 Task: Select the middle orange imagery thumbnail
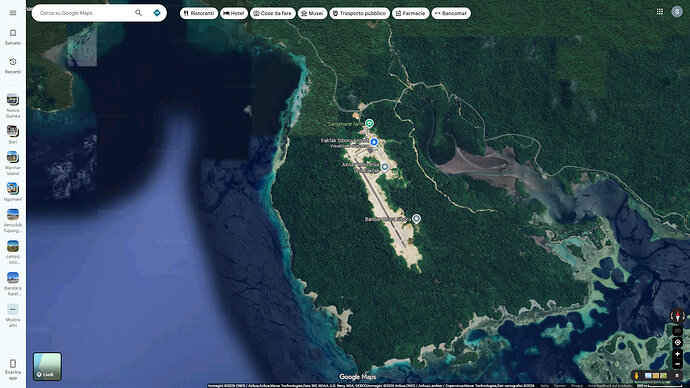656,376
